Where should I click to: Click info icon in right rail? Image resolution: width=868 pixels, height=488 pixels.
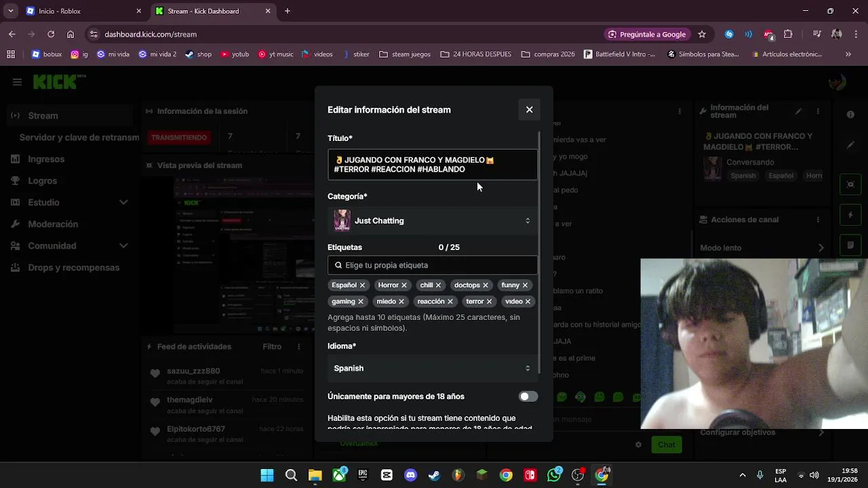(851, 115)
